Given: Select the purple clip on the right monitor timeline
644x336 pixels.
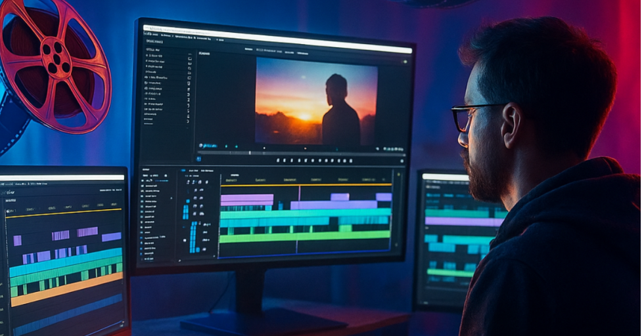Looking at the screenshot, I should coord(464,222).
